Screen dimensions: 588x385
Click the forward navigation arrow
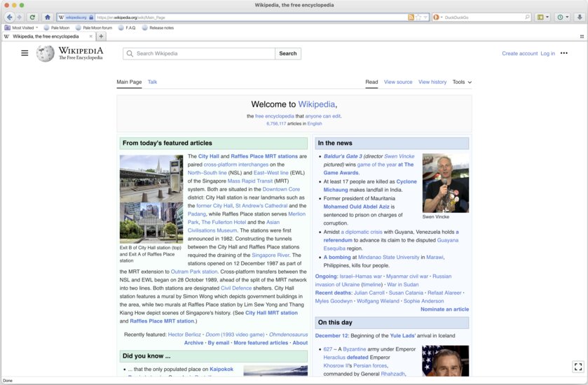(20, 17)
